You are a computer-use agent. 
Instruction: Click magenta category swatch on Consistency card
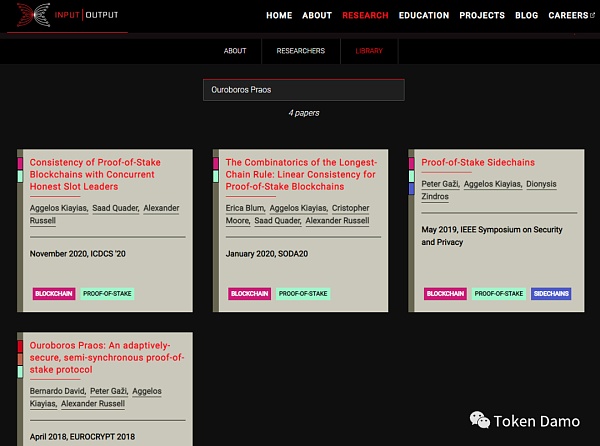pyautogui.click(x=20, y=163)
